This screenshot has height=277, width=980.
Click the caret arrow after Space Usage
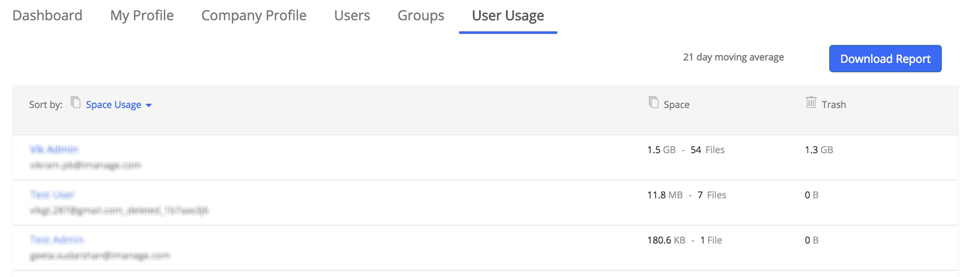coord(149,105)
